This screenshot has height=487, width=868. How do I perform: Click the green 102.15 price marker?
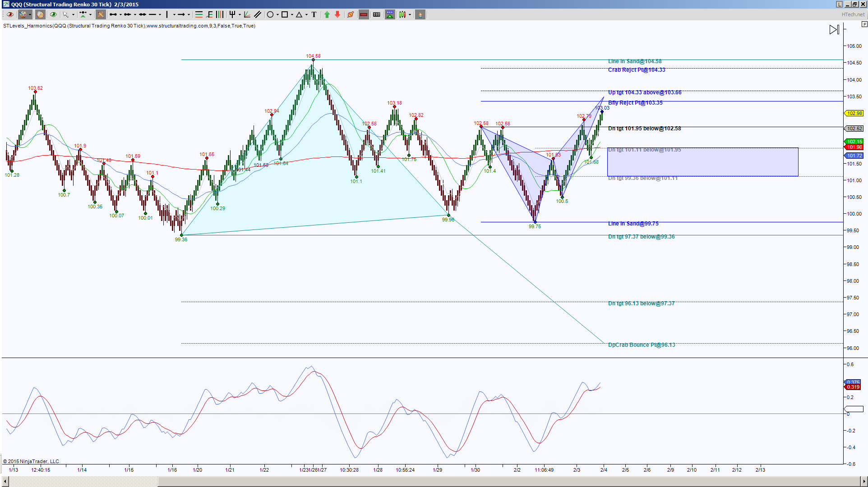(854, 142)
